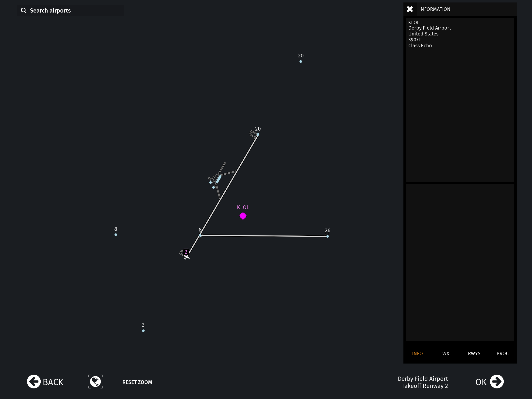This screenshot has width=532, height=399.
Task: Switch to the WX tab
Action: (446, 353)
